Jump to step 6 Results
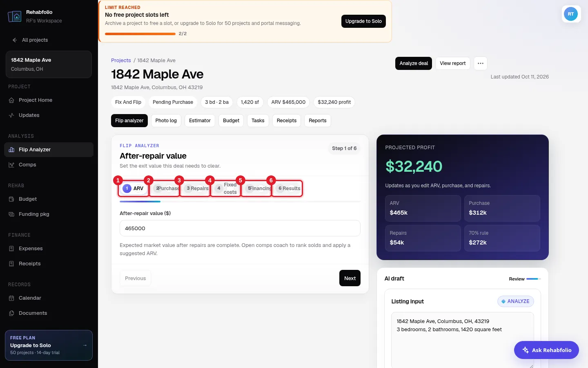Image resolution: width=588 pixels, height=368 pixels. tap(287, 188)
